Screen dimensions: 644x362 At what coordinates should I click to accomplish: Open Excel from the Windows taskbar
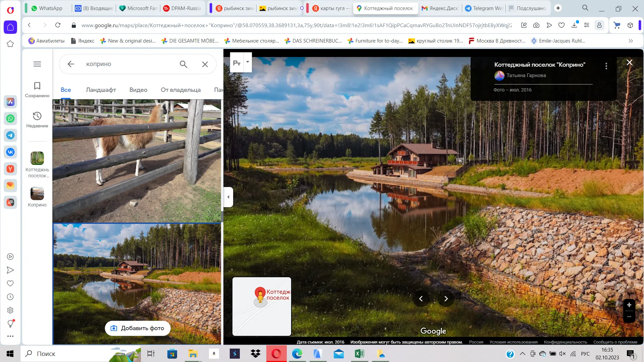(x=360, y=354)
